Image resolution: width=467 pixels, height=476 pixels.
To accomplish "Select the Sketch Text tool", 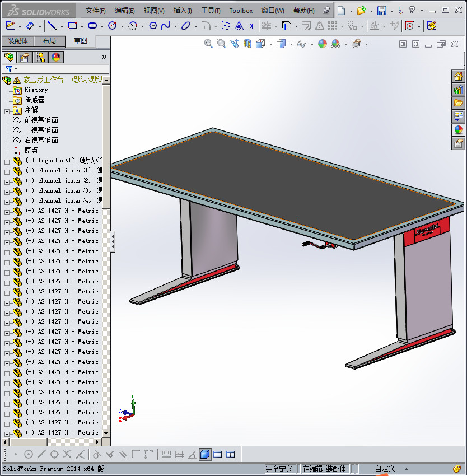I will [239, 26].
